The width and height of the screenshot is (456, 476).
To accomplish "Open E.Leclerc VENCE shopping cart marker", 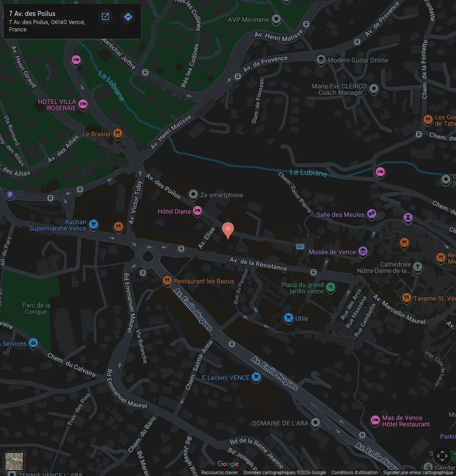I will [256, 377].
